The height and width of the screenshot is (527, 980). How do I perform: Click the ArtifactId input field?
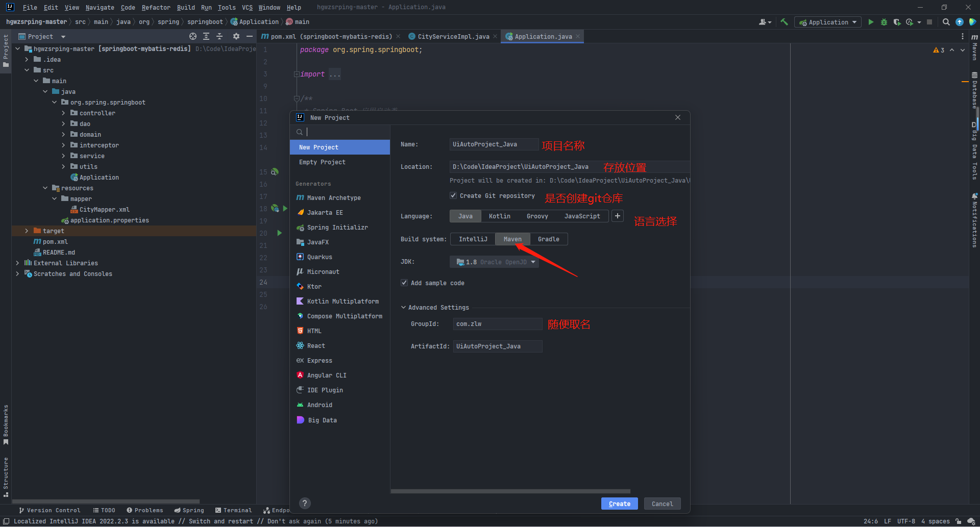[498, 346]
